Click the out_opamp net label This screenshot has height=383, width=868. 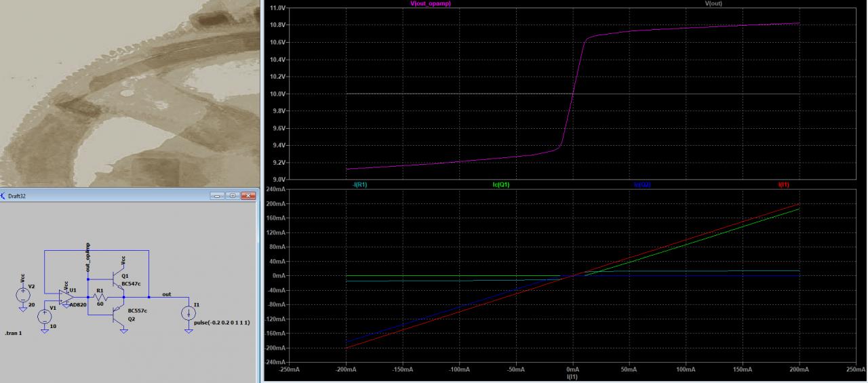click(87, 258)
